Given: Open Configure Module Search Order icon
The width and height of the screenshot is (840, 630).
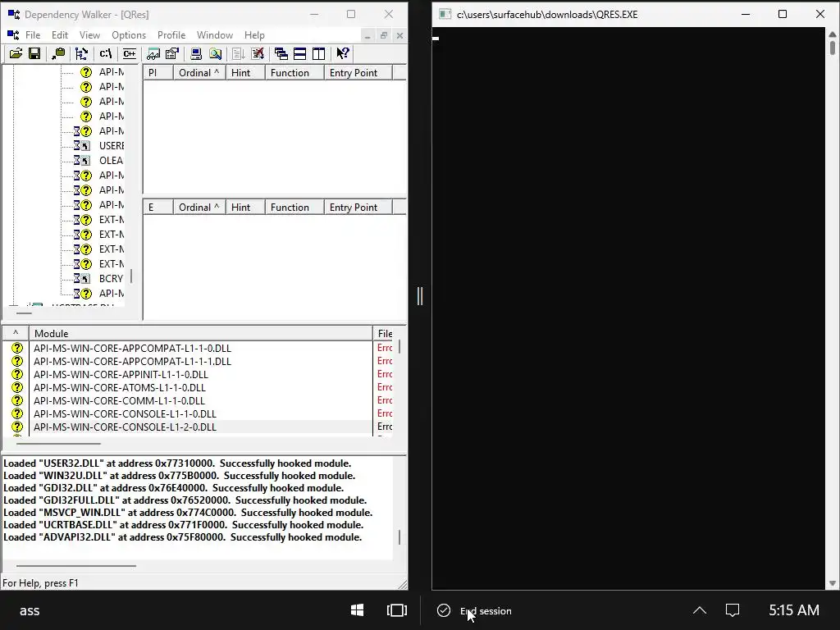Looking at the screenshot, I should [216, 53].
